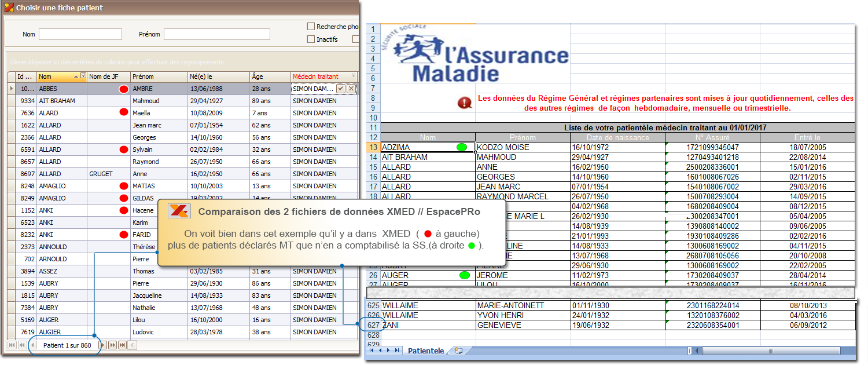Sort by the Prénom column header

point(158,76)
